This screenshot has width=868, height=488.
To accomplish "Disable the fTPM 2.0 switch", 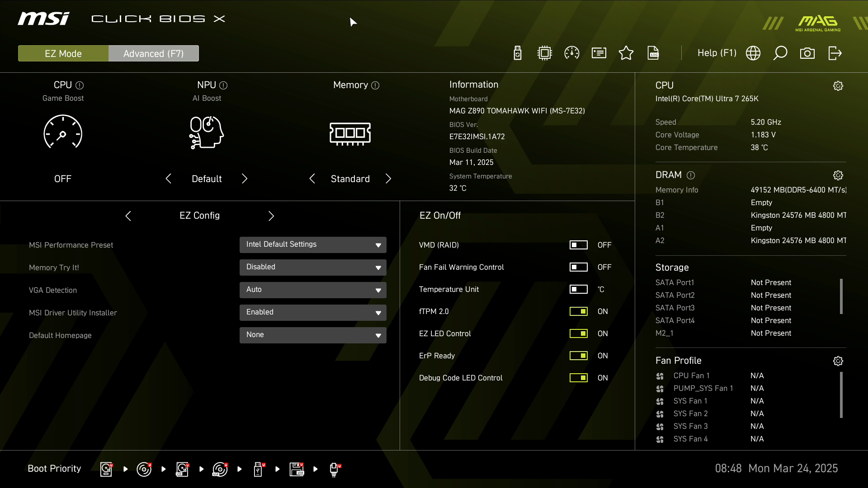I will [578, 311].
